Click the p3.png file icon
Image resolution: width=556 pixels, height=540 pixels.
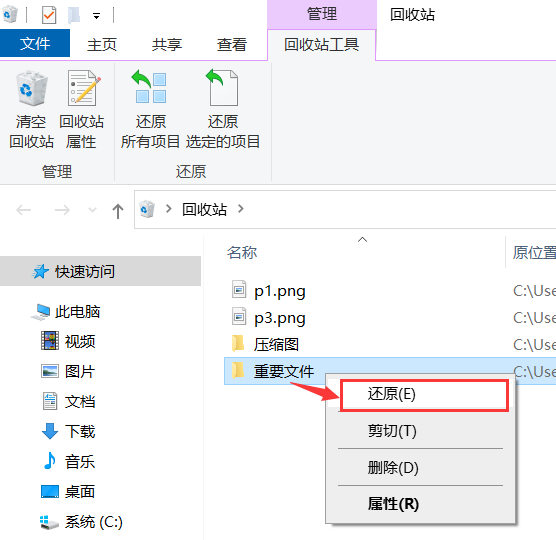click(x=239, y=316)
